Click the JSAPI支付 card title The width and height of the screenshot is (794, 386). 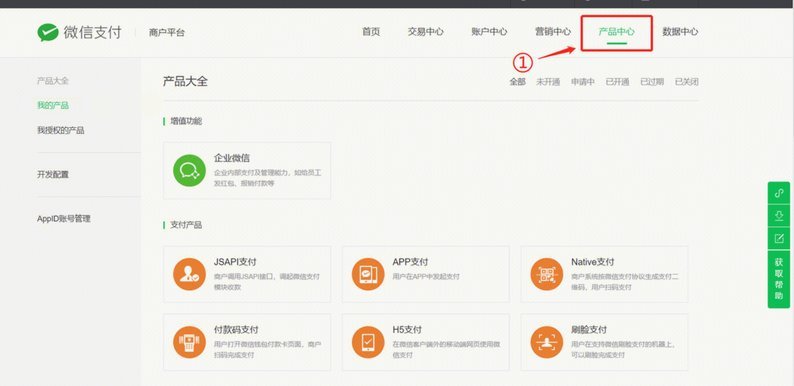click(x=235, y=262)
